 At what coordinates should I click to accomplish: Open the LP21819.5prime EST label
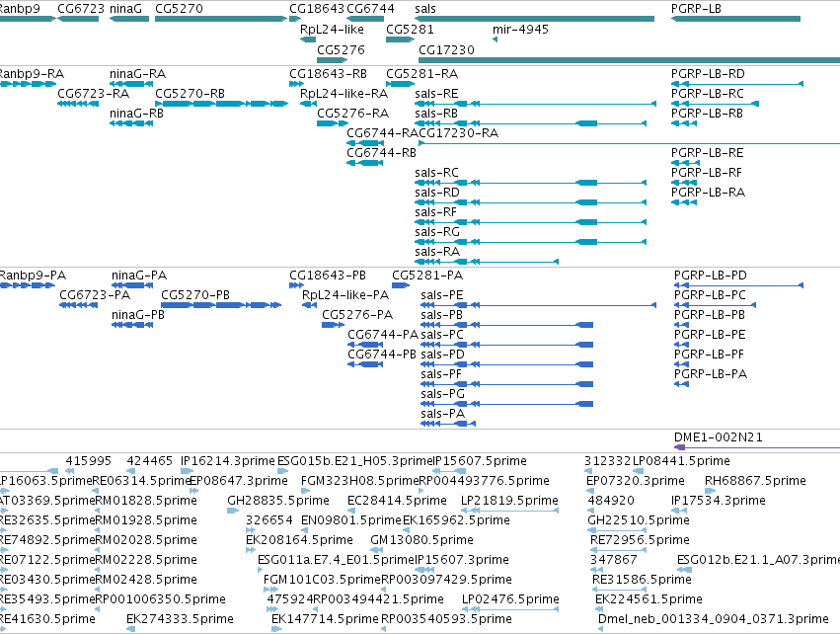509,501
